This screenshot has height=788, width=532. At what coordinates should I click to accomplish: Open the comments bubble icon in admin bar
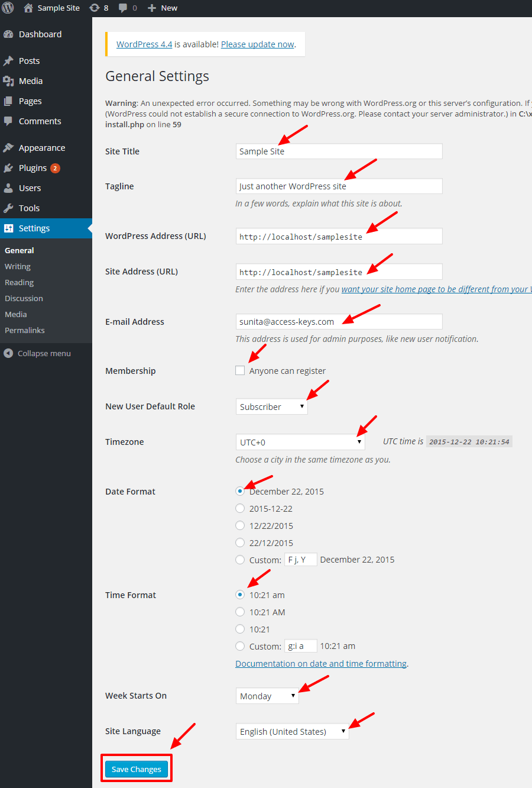[123, 8]
